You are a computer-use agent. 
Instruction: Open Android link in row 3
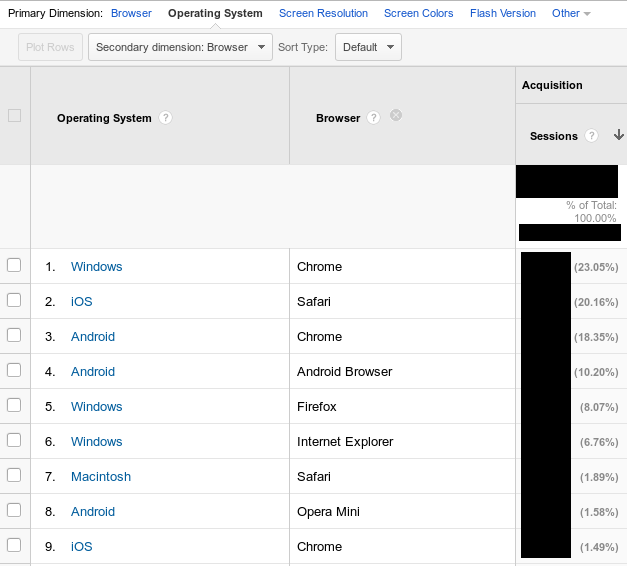(93, 336)
